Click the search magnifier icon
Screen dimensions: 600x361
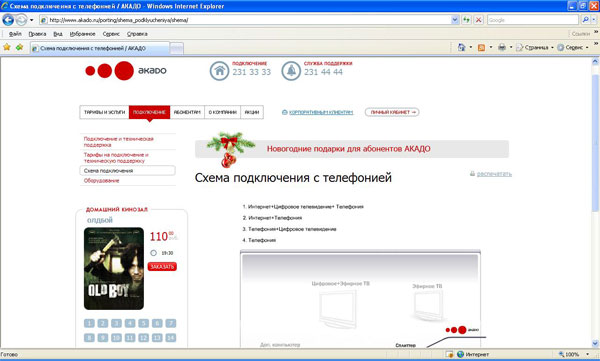(x=585, y=20)
